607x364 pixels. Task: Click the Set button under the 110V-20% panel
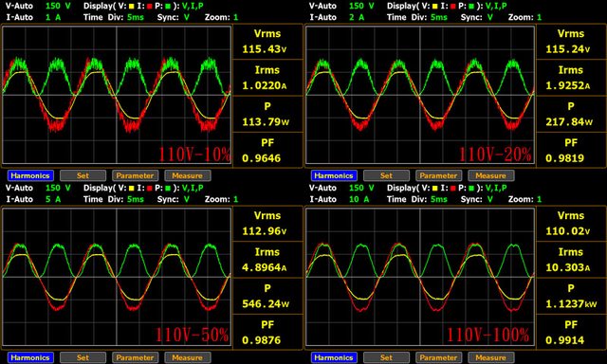386,175
